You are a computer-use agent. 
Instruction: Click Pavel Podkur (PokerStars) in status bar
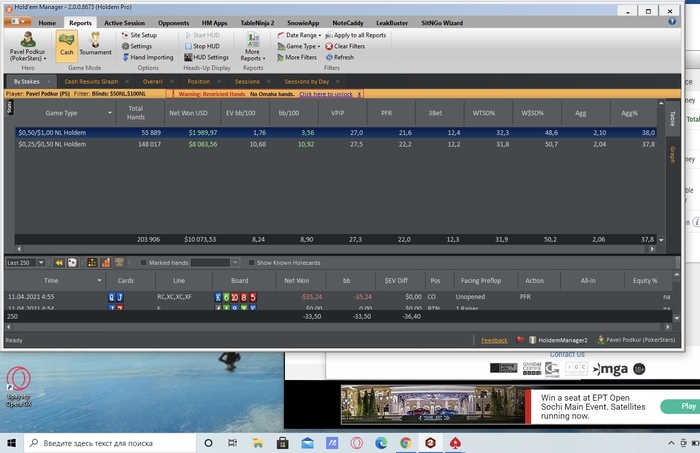636,340
